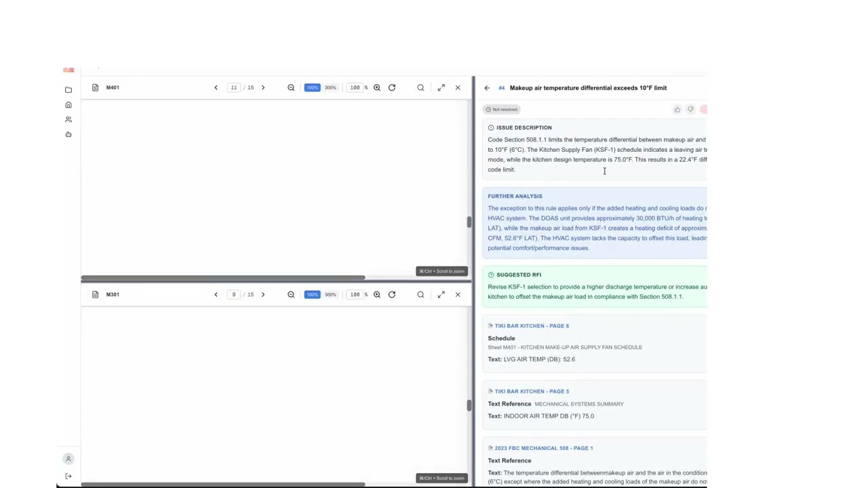The height and width of the screenshot is (488, 868).
Task: Click the briefcase icon in left sidebar
Action: [x=68, y=134]
